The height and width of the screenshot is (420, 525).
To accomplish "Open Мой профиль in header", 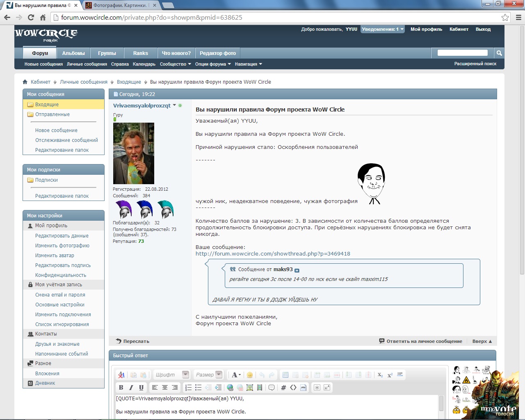I will click(x=427, y=29).
